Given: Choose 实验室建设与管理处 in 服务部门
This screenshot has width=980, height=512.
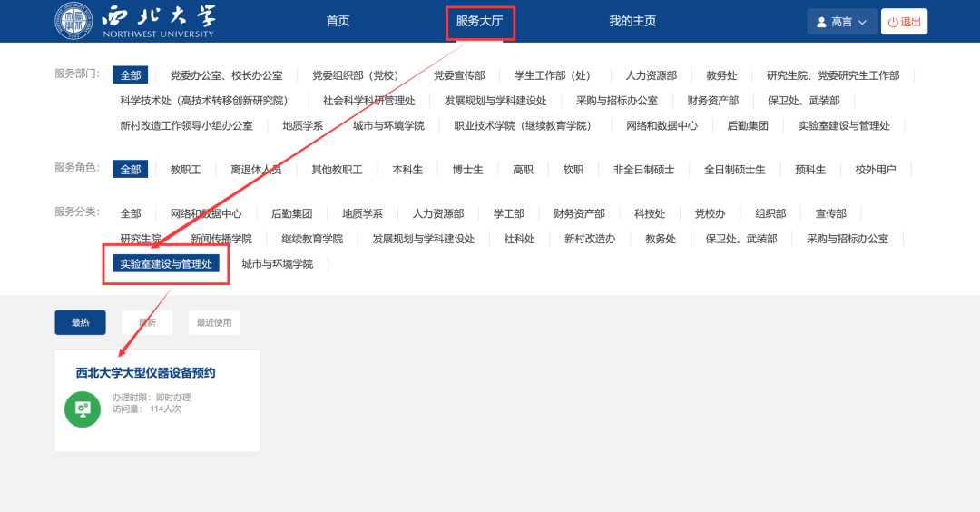Looking at the screenshot, I should (844, 125).
